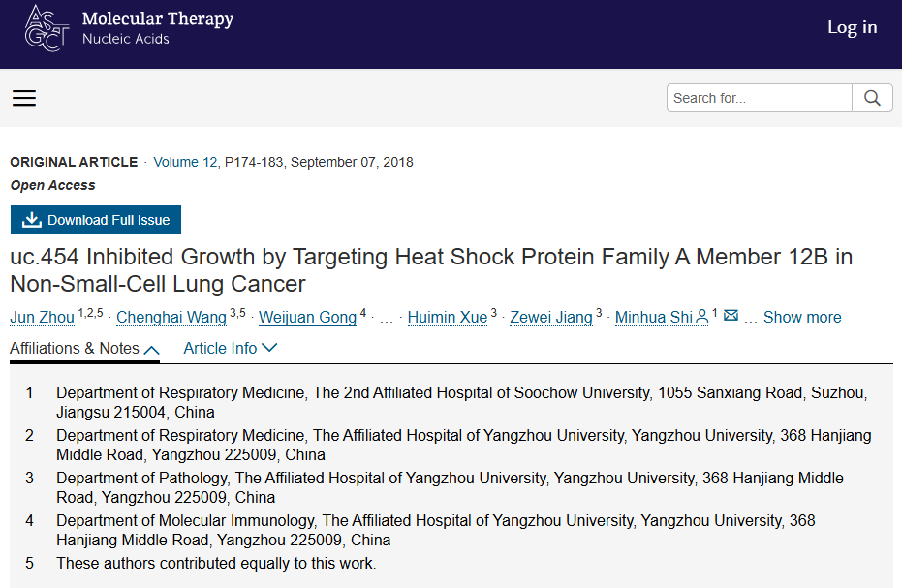This screenshot has height=588, width=902.
Task: Open author Huimin Xue's link
Action: 448,317
